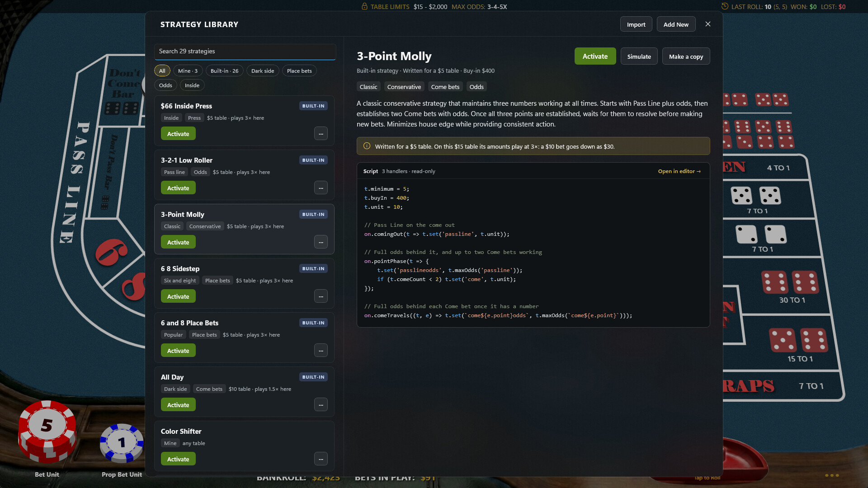Open the three-dot menu at bottom right

[832, 475]
